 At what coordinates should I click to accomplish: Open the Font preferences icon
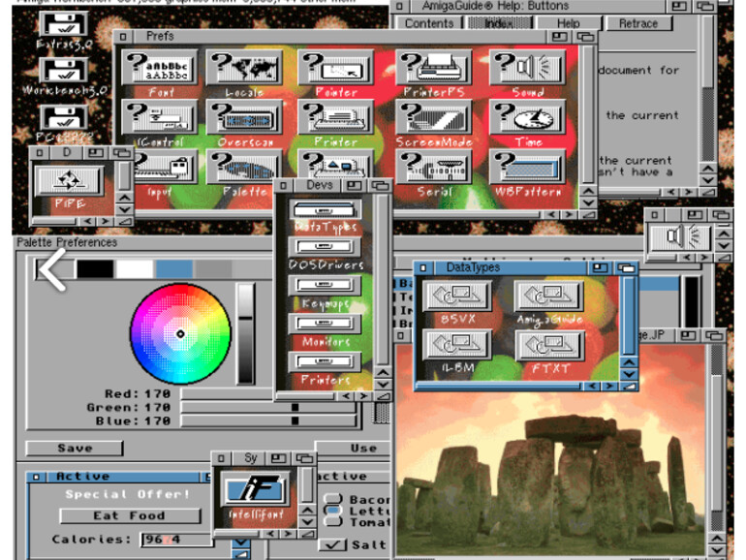pos(160,68)
